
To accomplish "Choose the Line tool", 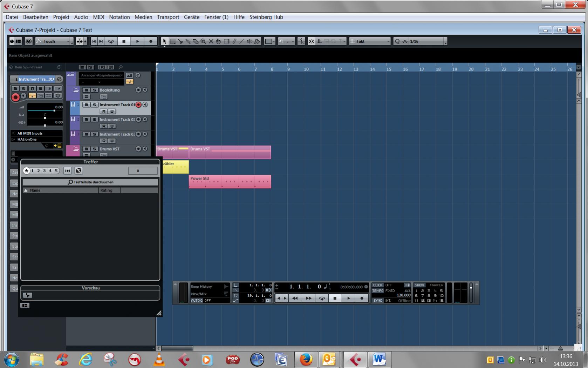I will pos(242,41).
